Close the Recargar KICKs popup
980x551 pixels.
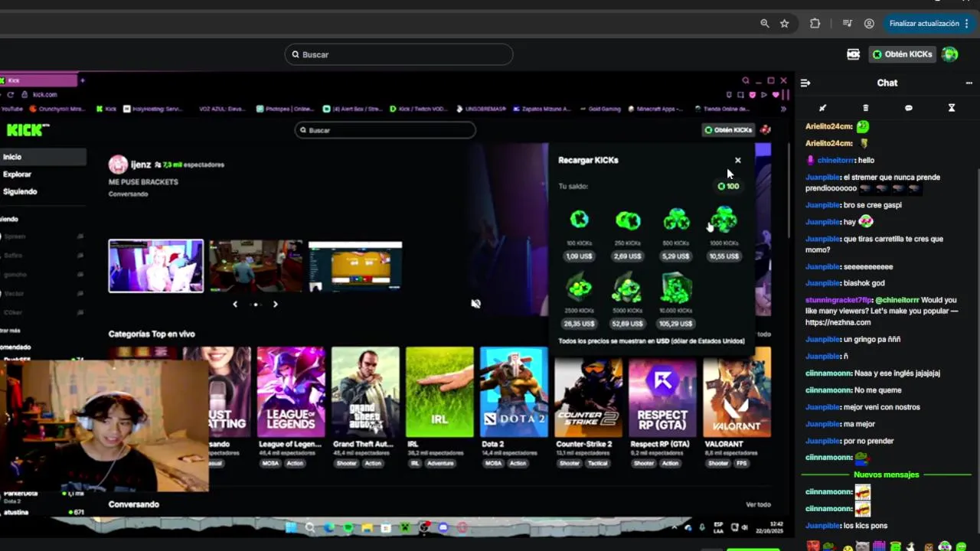[x=737, y=160]
